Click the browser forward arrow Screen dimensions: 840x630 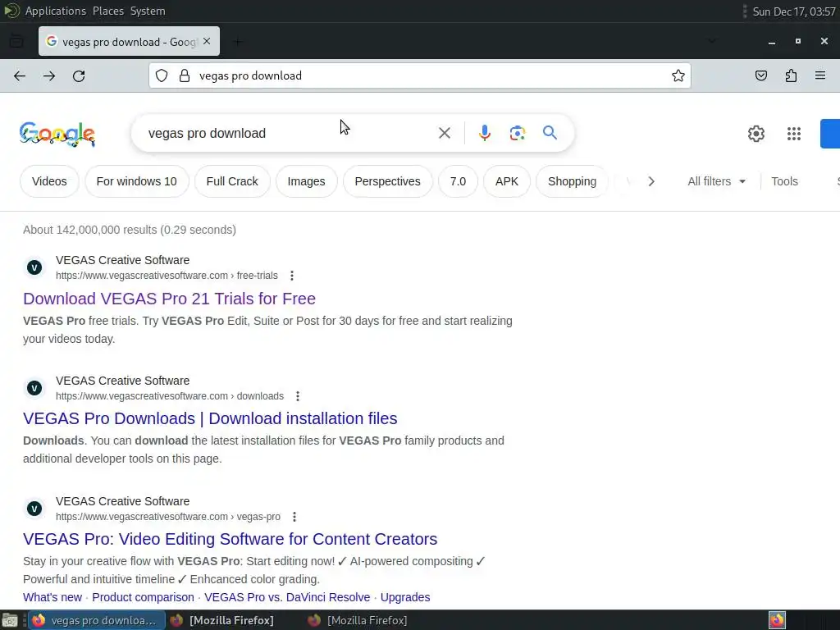click(x=49, y=76)
